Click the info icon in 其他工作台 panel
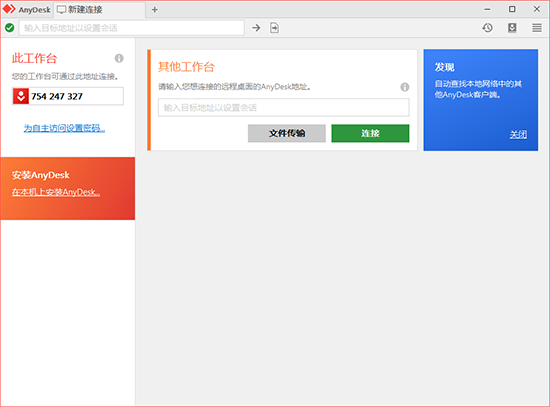Viewport: 550px width, 407px height. click(x=405, y=87)
